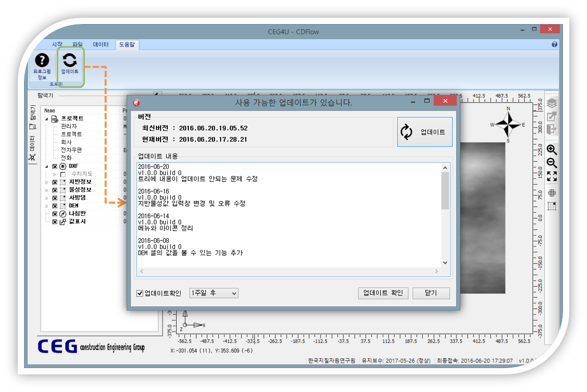Switch to the 데이터 side tab
Image resolution: width=587 pixels, height=392 pixels.
pyautogui.click(x=33, y=148)
